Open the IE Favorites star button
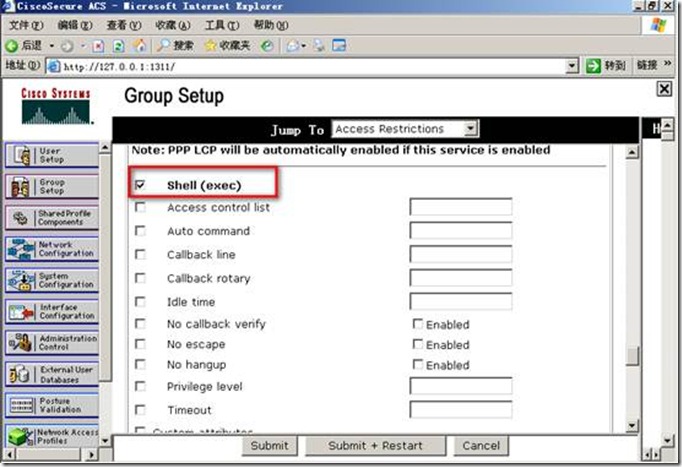 [227, 45]
